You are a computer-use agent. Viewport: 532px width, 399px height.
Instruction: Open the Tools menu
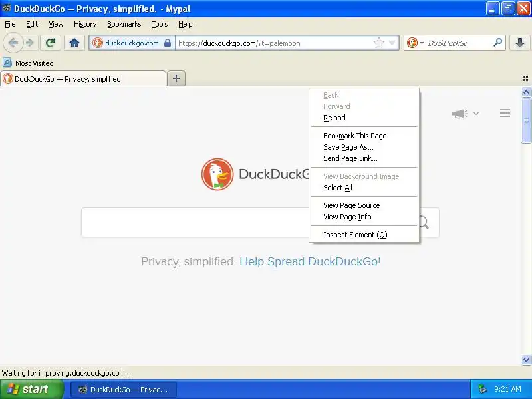pyautogui.click(x=160, y=24)
